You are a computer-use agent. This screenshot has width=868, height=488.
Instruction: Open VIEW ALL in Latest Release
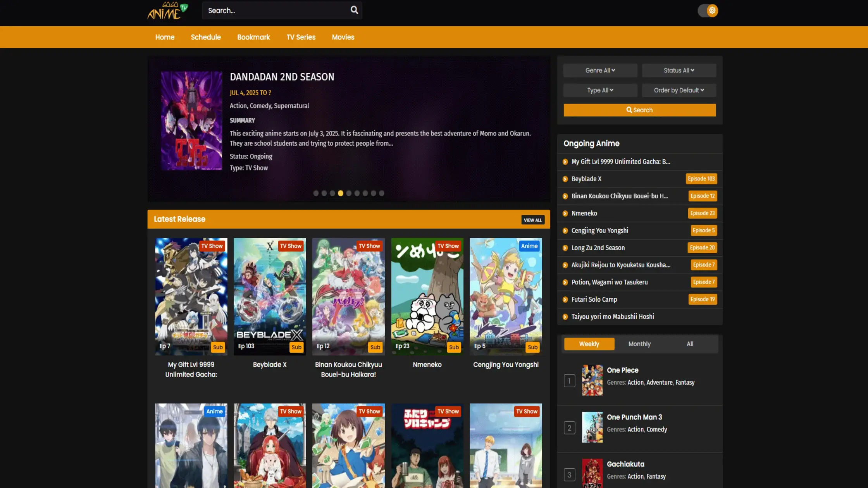[x=533, y=220]
